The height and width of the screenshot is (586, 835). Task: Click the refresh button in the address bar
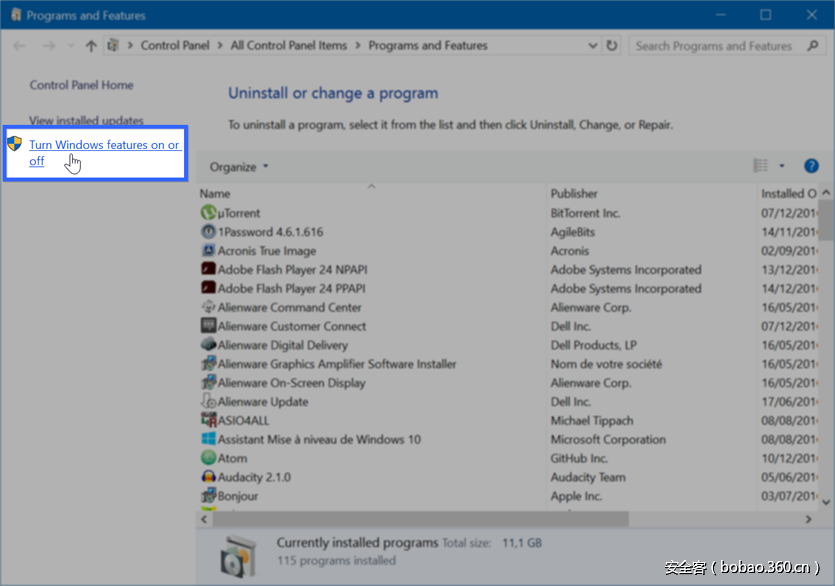coord(612,46)
